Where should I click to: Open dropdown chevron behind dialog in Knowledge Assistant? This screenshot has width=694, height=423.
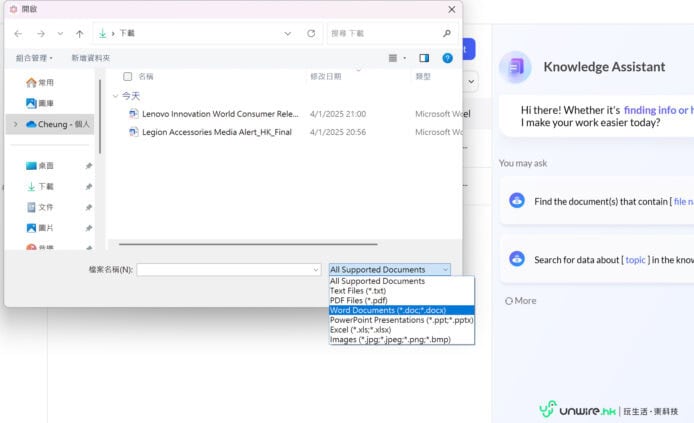click(471, 81)
